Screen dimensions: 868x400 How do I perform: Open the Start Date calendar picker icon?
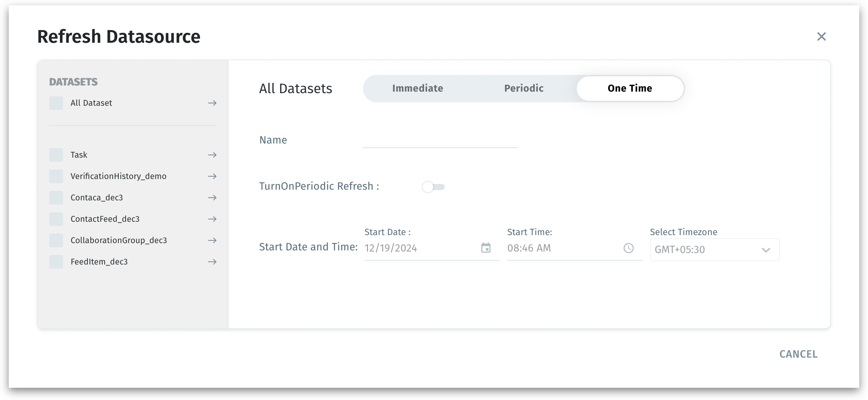click(486, 248)
